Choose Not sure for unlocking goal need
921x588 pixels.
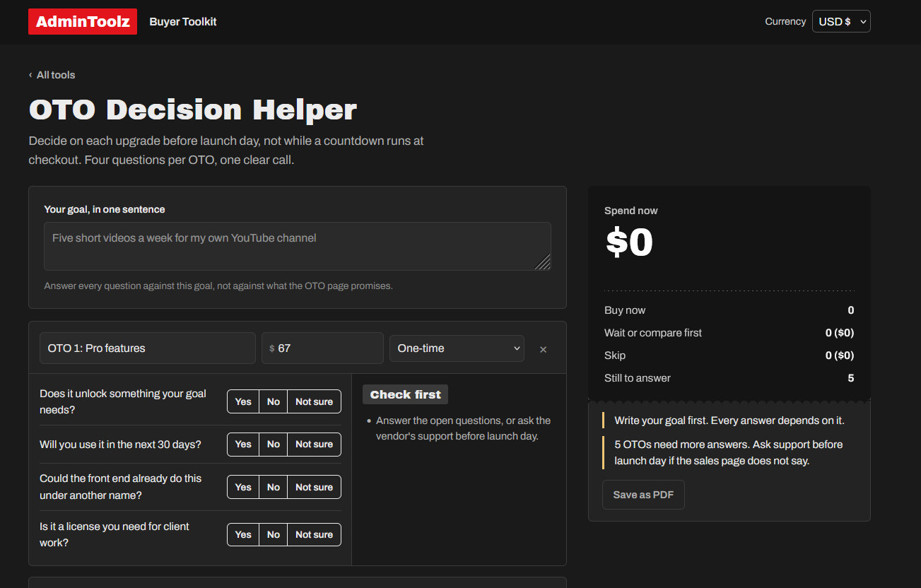pos(314,401)
